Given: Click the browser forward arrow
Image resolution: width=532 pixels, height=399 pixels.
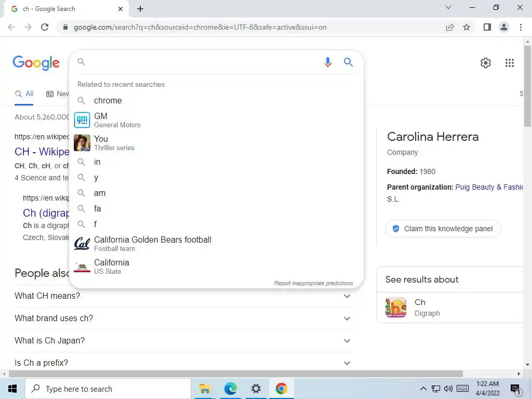Looking at the screenshot, I should [x=28, y=27].
